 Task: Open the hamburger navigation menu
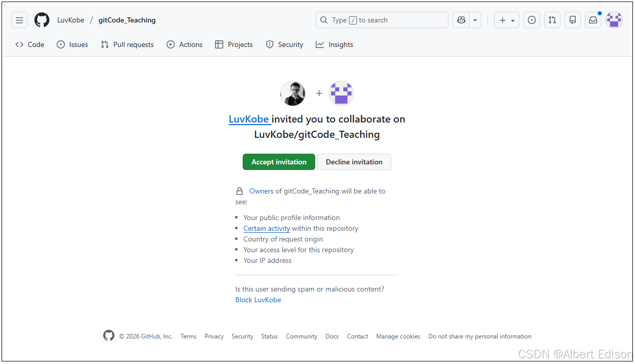click(19, 20)
